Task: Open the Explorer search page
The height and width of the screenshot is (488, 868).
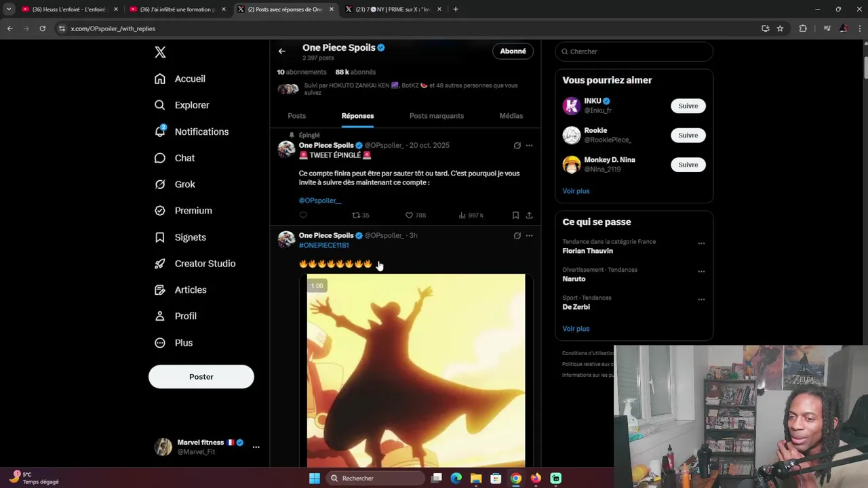Action: tap(182, 105)
